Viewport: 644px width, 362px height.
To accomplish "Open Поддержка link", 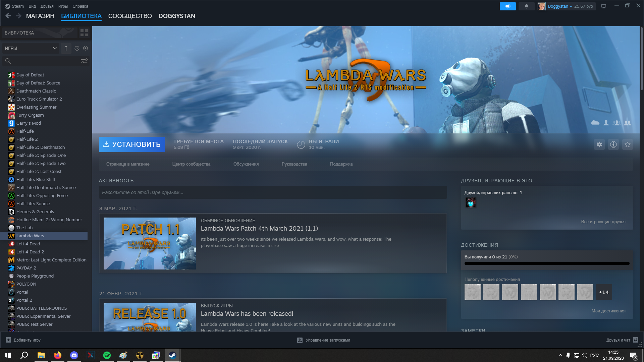I will pyautogui.click(x=341, y=164).
